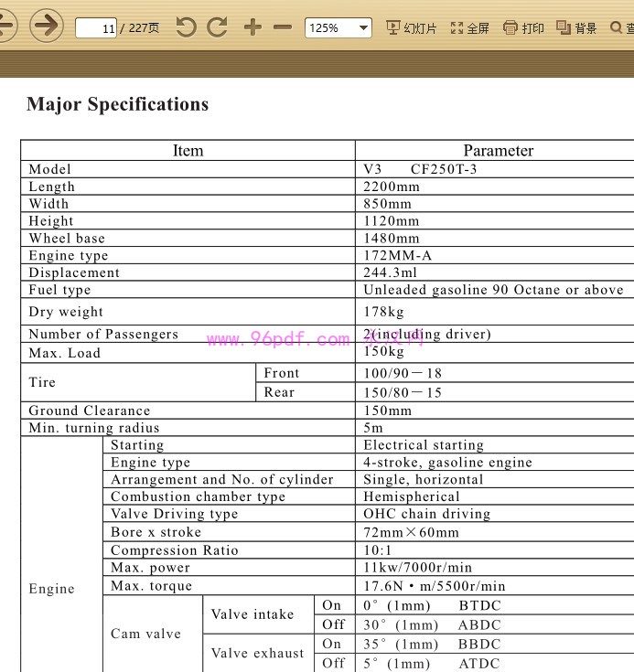Go to the next page with the forward arrow
Image resolution: width=634 pixels, height=672 pixels.
[x=47, y=26]
